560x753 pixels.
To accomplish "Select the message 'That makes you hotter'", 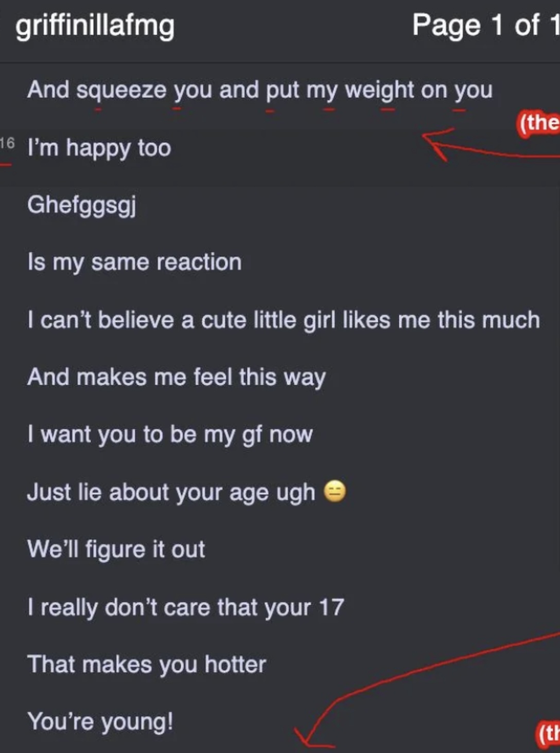I will pos(147,664).
